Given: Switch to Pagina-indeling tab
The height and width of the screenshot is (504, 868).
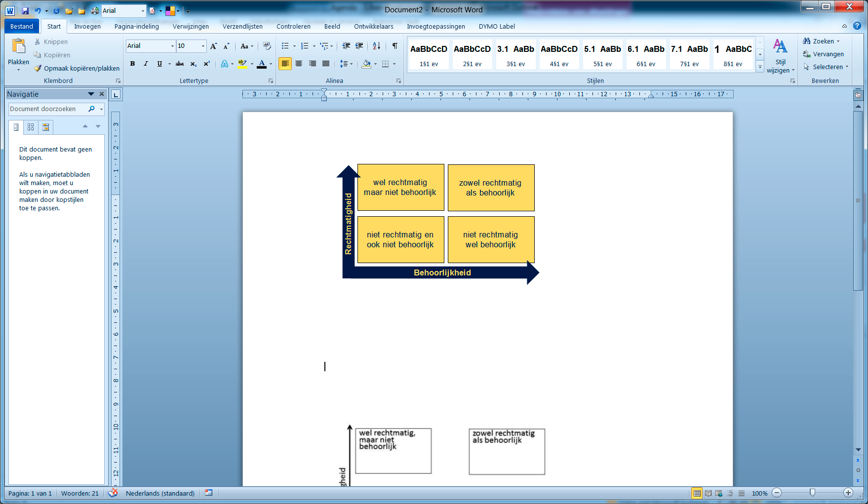Looking at the screenshot, I should click(x=137, y=26).
